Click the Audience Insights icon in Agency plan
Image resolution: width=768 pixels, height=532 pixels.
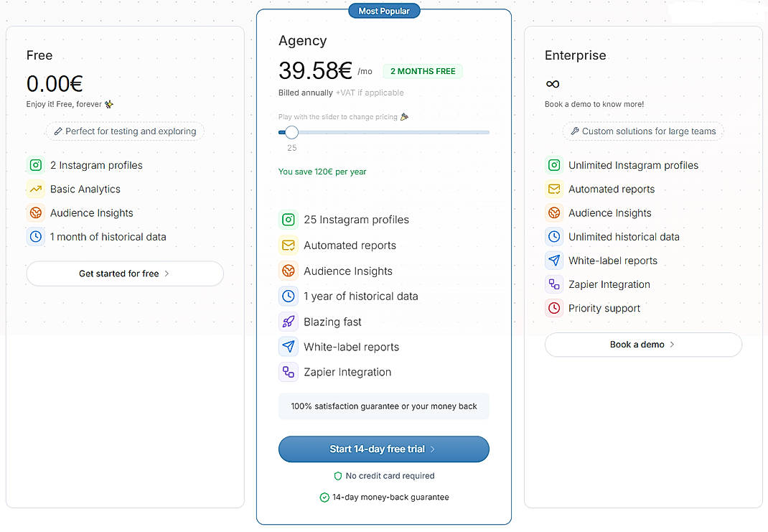(289, 271)
